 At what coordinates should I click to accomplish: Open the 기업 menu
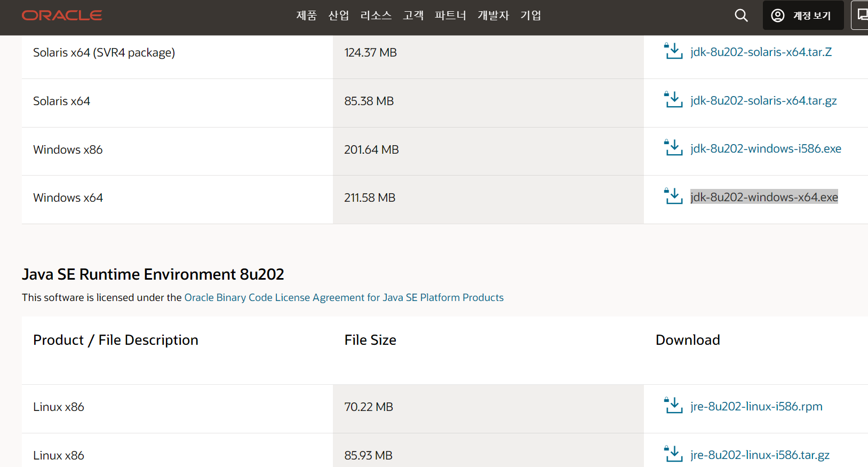point(530,15)
